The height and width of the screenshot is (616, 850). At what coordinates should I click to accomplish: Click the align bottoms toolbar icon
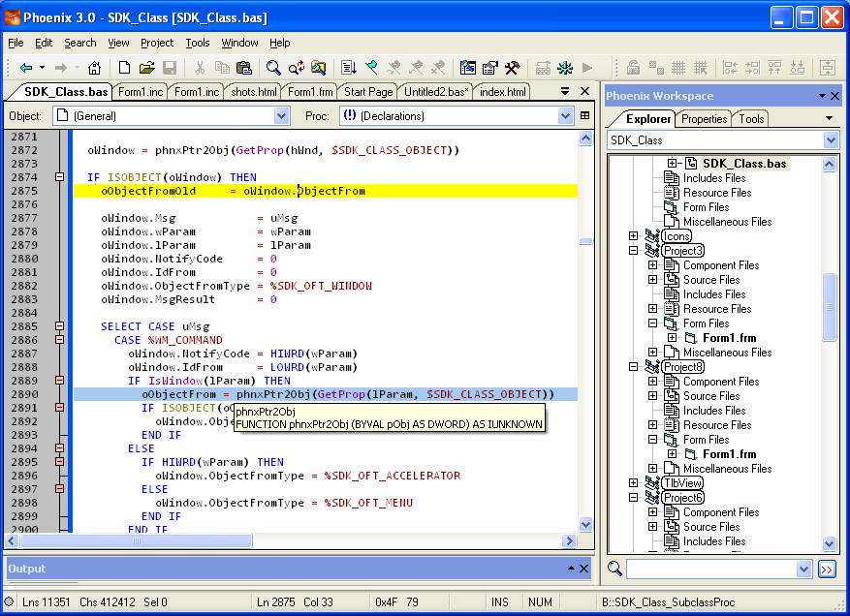coord(798,68)
